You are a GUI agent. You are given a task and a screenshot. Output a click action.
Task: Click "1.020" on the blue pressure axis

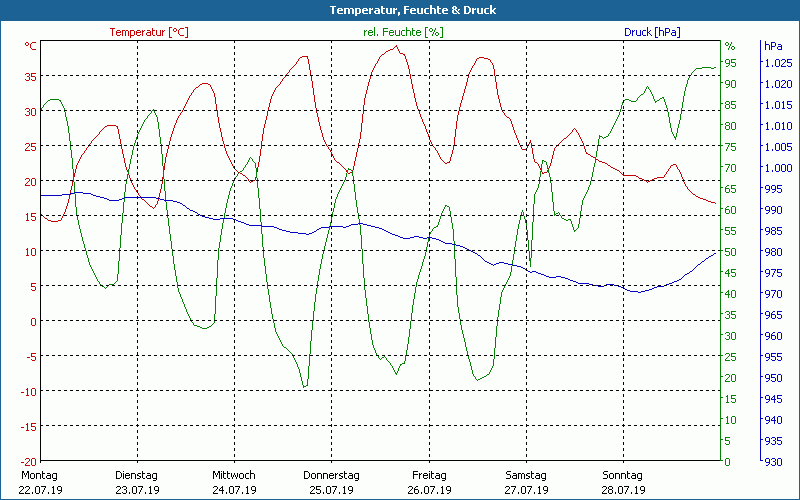point(778,84)
